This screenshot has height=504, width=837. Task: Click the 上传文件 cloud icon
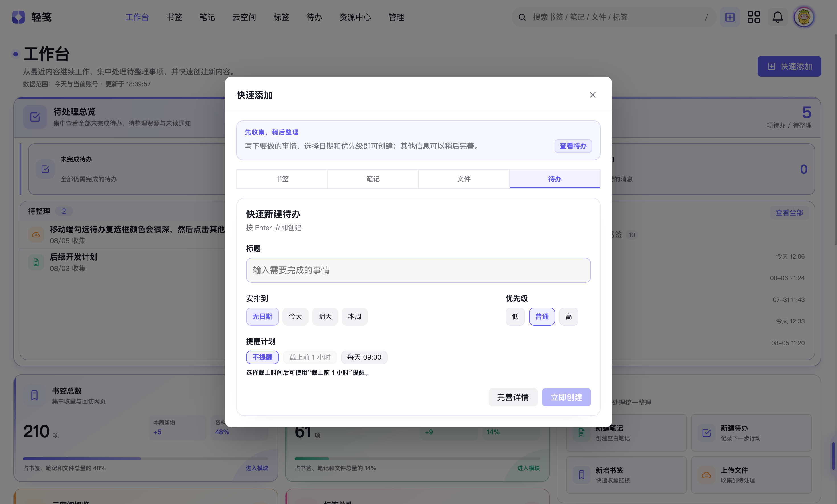pos(707,475)
